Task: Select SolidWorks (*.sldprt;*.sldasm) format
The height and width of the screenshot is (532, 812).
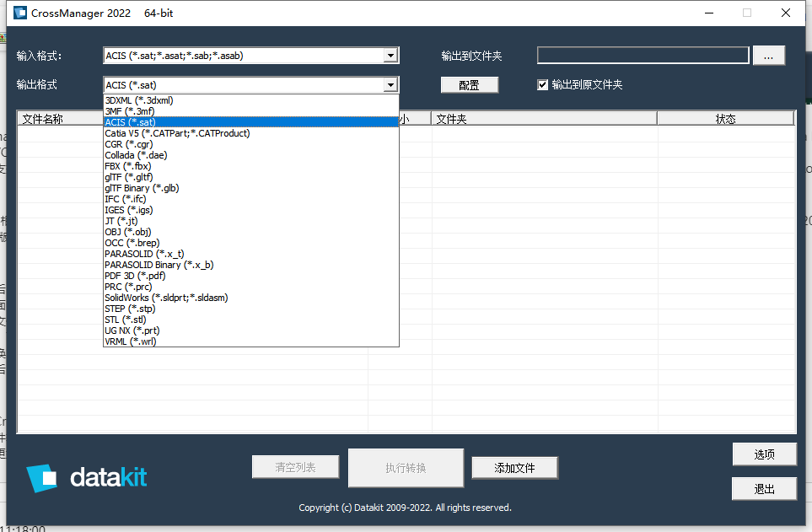Action: [251, 298]
